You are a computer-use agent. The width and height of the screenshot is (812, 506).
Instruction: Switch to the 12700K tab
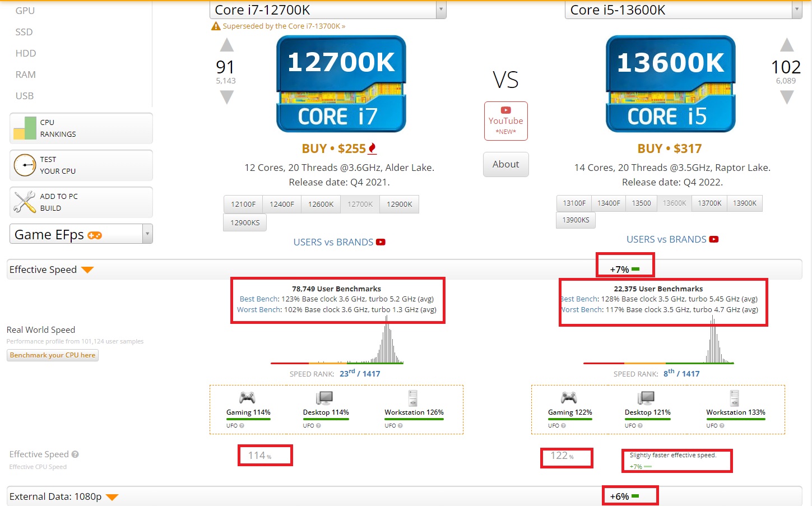click(x=360, y=204)
